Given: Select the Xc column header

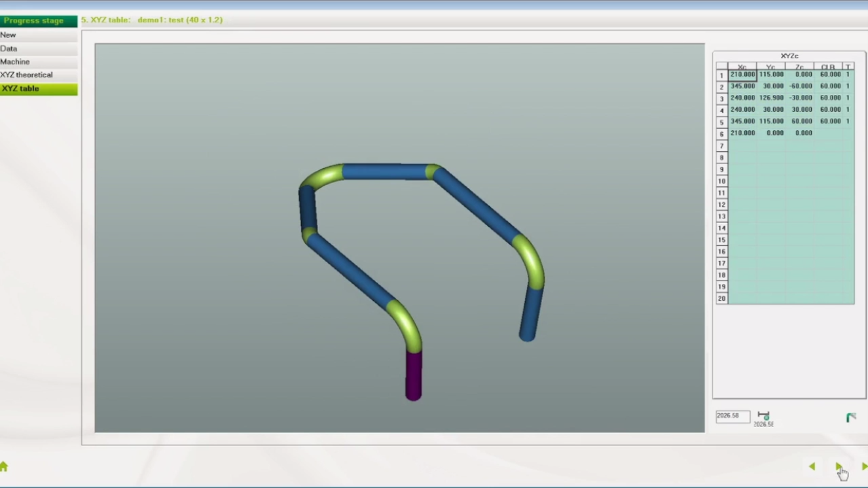Looking at the screenshot, I should point(742,67).
